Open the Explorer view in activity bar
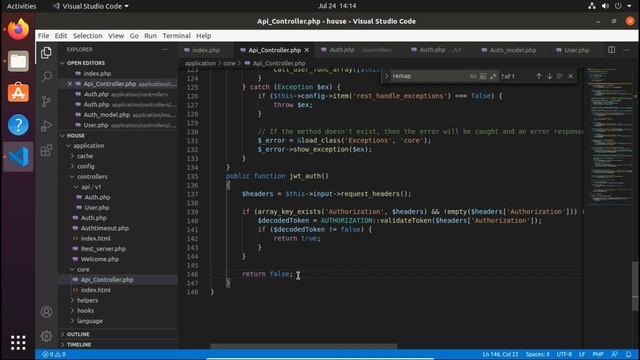640x360 pixels. tap(46, 53)
